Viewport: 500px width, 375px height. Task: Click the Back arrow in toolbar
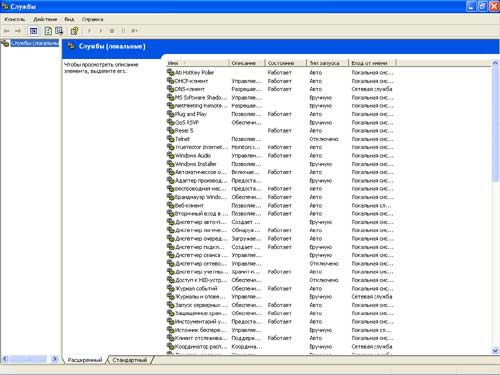[6, 31]
